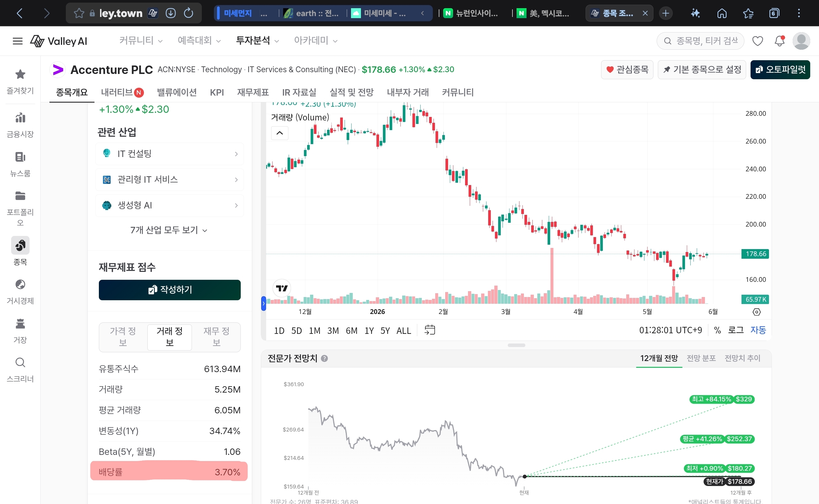Open the 실적 및 전망 tab

pos(352,92)
